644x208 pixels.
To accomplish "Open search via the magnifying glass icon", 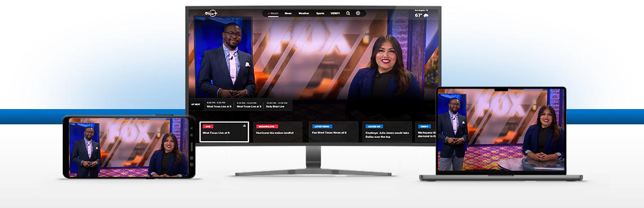I will pos(348,13).
